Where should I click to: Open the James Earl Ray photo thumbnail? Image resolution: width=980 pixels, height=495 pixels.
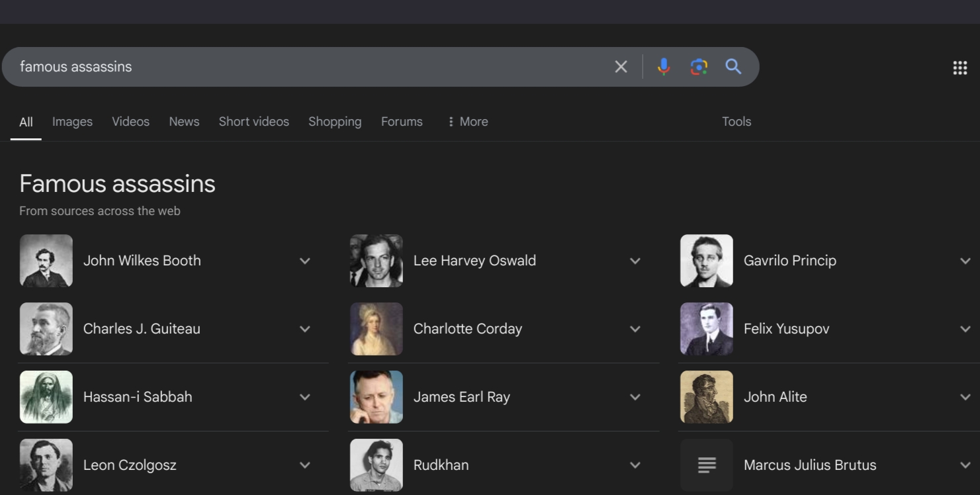(x=377, y=397)
